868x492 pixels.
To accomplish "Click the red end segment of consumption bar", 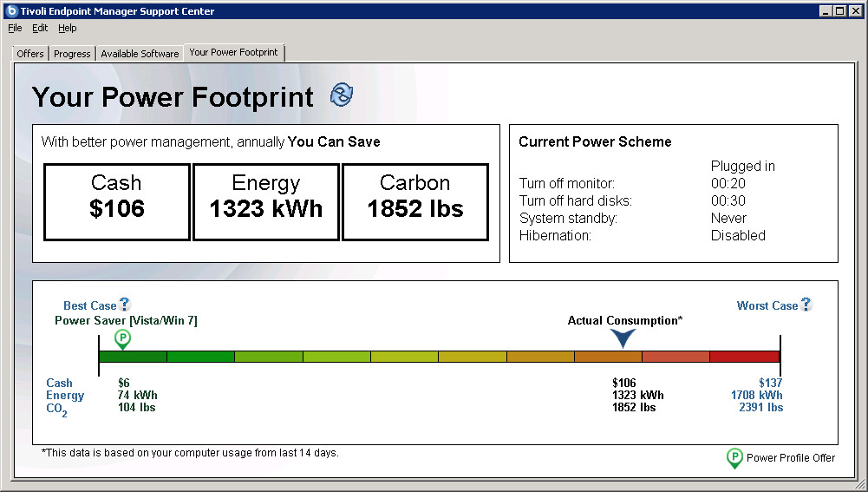I will coord(744,357).
